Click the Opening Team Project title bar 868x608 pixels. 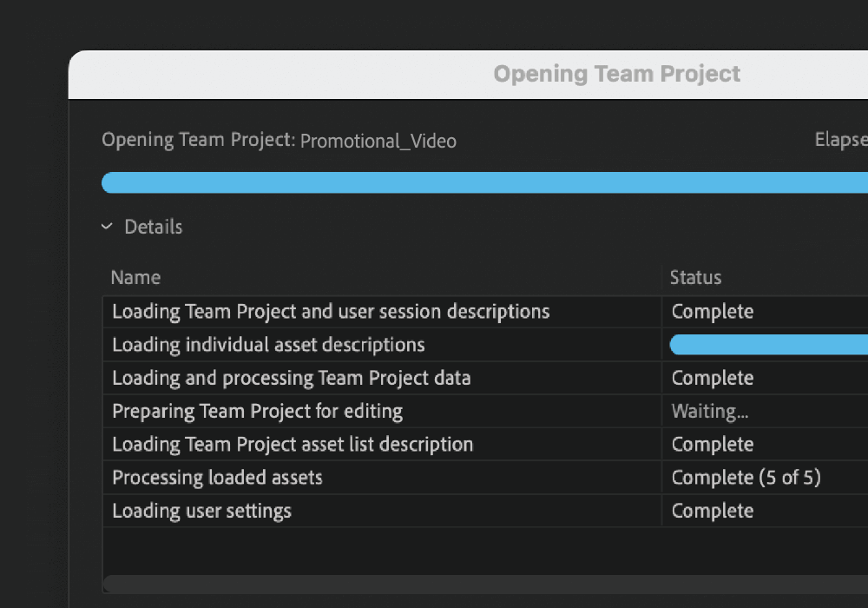(617, 74)
